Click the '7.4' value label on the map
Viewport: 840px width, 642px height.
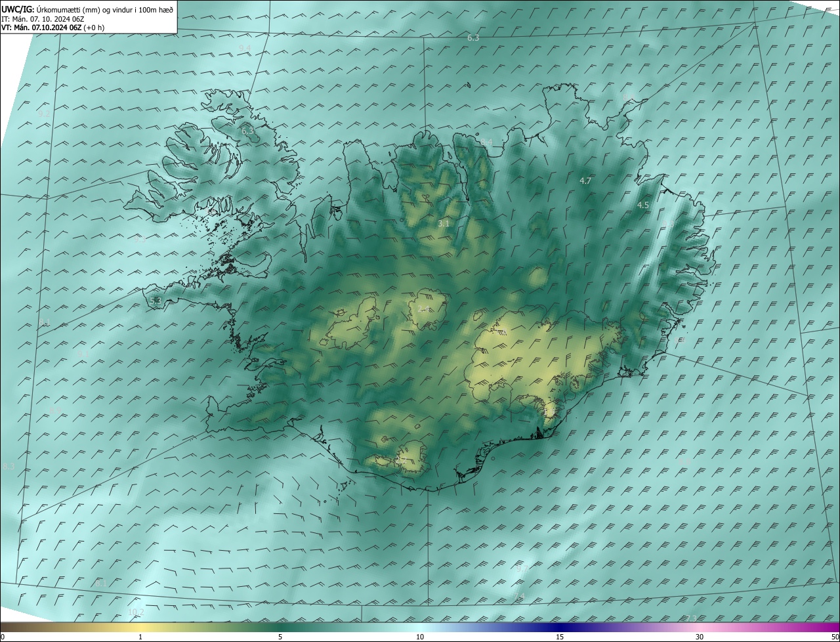pos(520,596)
